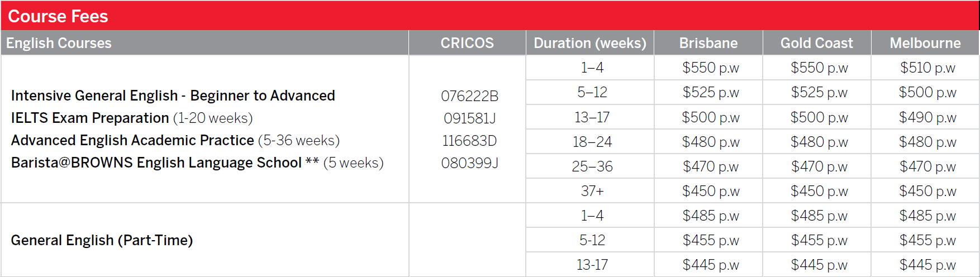Select CRICOS code 076222B
The image size is (980, 277).
[x=469, y=96]
